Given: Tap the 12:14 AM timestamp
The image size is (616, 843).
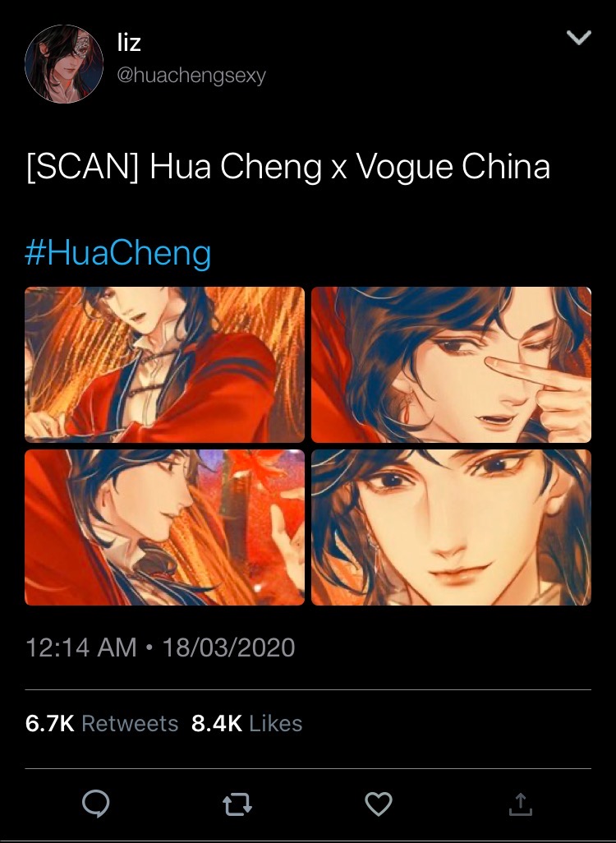Looking at the screenshot, I should point(80,647).
